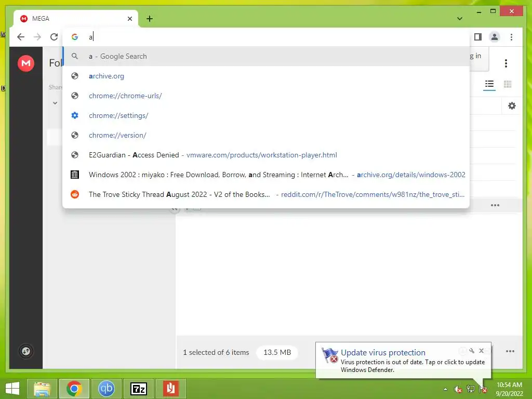Open the Windows Start button
Image resolution: width=532 pixels, height=399 pixels.
click(12, 389)
